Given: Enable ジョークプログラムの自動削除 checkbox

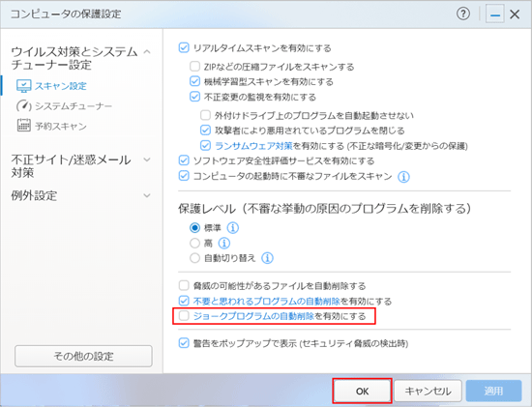Looking at the screenshot, I should click(184, 316).
